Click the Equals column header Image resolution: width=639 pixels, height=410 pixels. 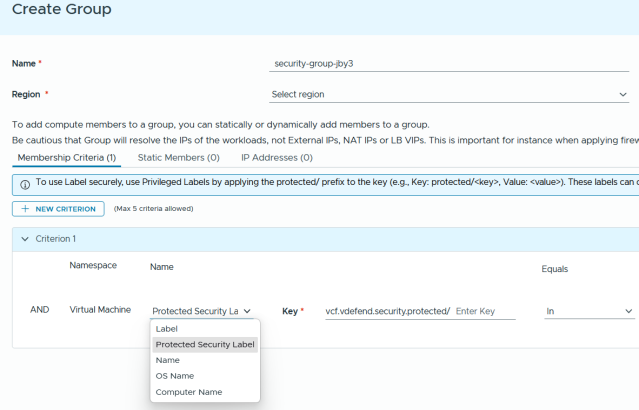[554, 269]
